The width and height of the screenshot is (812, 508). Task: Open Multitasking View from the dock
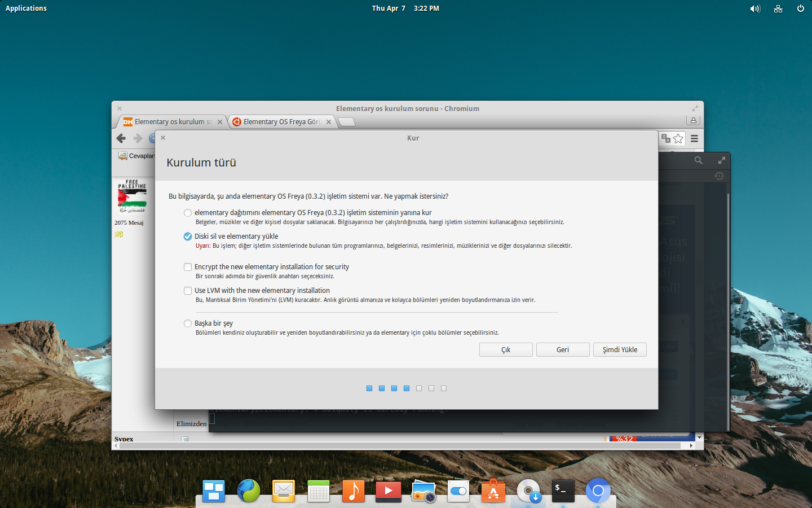pos(214,491)
